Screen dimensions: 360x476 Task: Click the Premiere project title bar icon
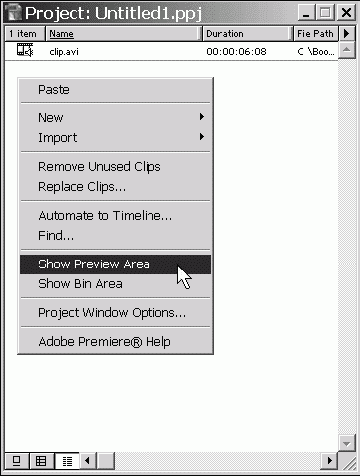(14, 13)
